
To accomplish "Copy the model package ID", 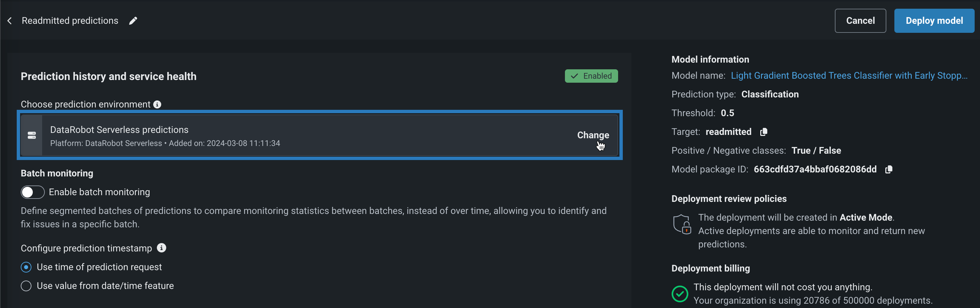I will click(889, 169).
